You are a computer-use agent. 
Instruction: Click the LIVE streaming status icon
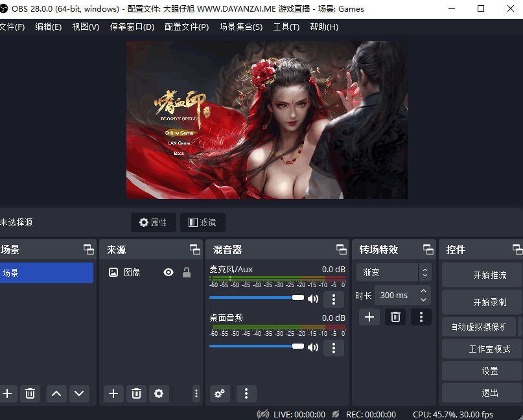(263, 414)
